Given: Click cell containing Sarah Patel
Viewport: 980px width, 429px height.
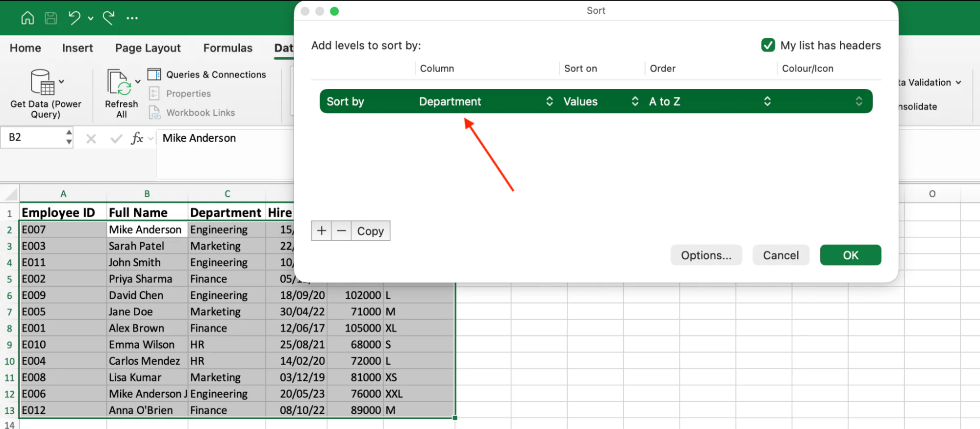Looking at the screenshot, I should coord(147,246).
